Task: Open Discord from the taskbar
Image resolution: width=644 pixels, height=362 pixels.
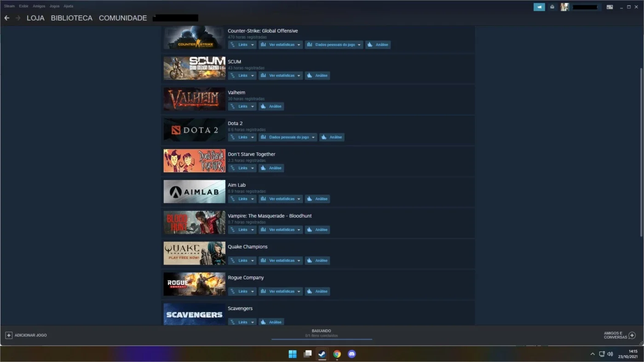Action: point(352,354)
